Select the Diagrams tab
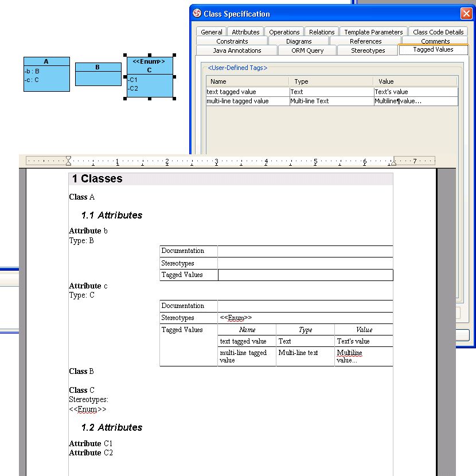476x476 pixels. click(x=299, y=41)
